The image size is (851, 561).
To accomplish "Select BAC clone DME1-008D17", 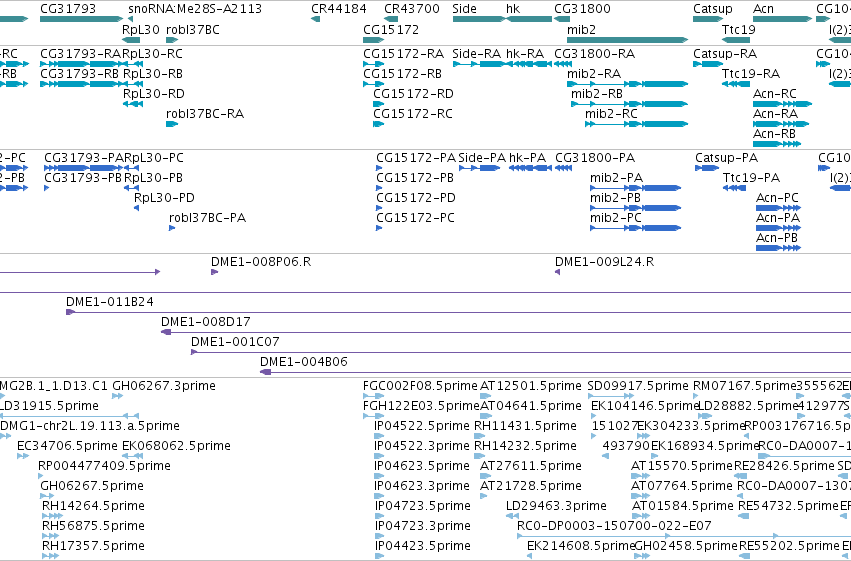I will point(206,322).
